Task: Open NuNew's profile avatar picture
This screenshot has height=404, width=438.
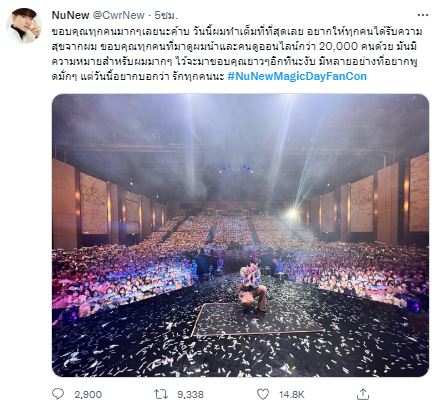Action: 24,26
